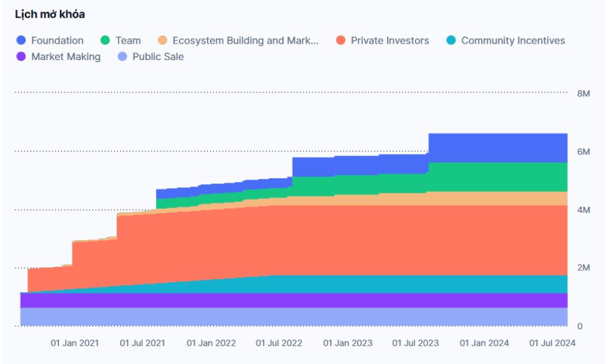Image resolution: width=607 pixels, height=364 pixels.
Task: Click the 01 Jul 2024 axis label
Action: [551, 343]
